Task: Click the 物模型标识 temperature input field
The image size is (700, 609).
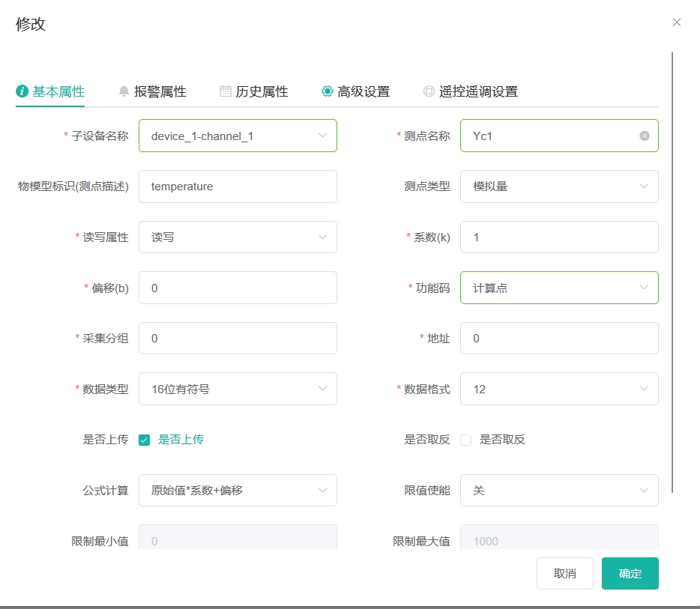Action: coord(238,187)
